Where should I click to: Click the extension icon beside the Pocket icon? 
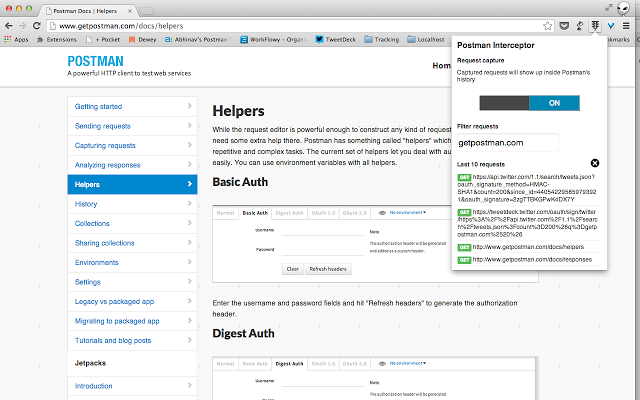[x=580, y=26]
